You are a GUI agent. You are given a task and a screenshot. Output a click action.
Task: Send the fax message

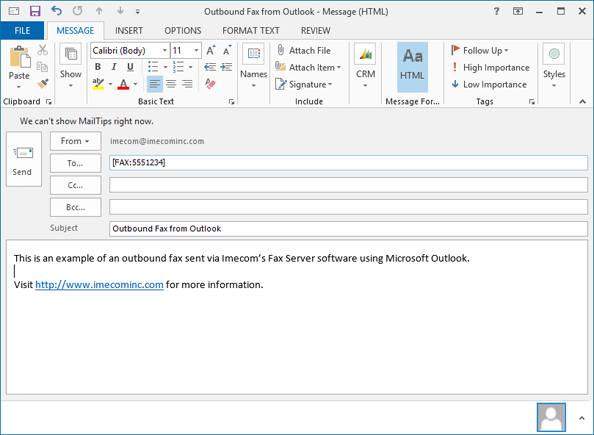click(x=23, y=159)
